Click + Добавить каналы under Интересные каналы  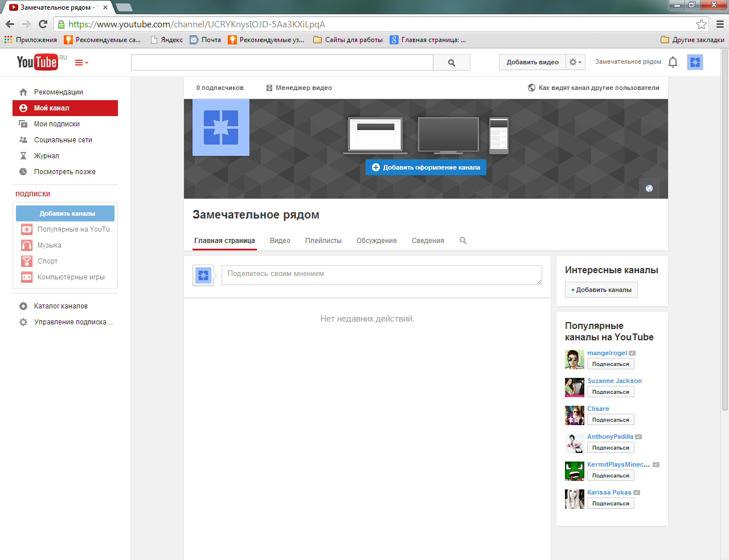[601, 290]
